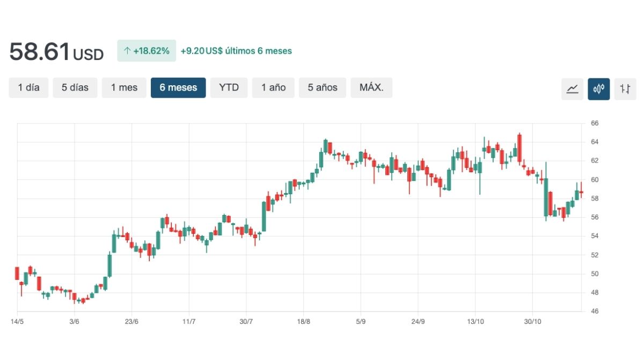Switch to OHLC bar chart icon

tap(625, 88)
